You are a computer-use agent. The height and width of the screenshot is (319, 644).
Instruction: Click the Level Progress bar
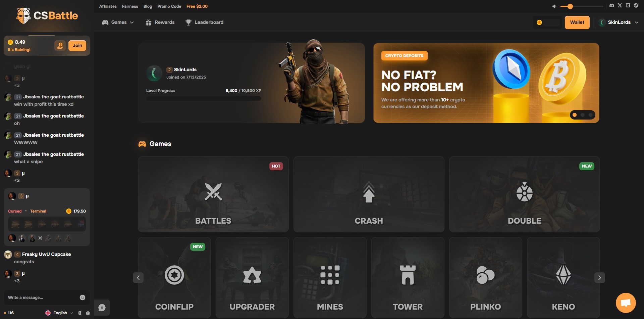pyautogui.click(x=204, y=98)
